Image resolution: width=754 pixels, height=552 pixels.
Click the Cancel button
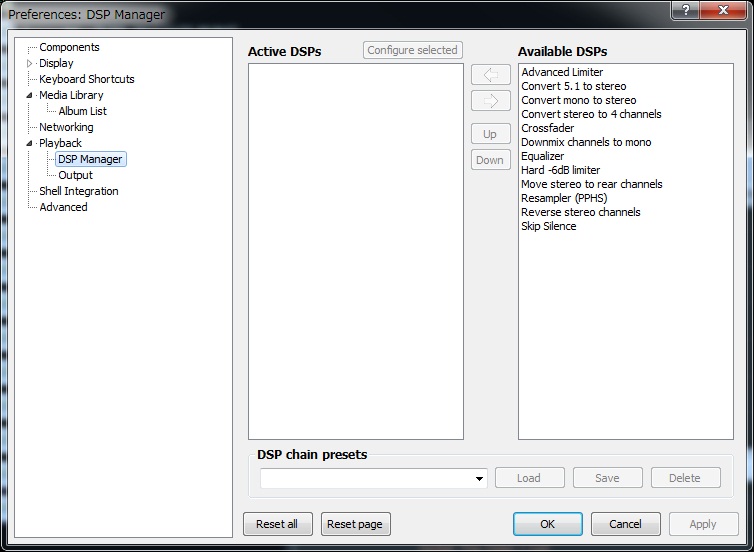coord(626,524)
